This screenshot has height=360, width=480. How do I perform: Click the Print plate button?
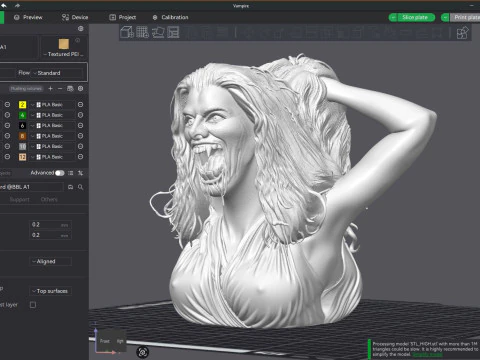[466, 17]
